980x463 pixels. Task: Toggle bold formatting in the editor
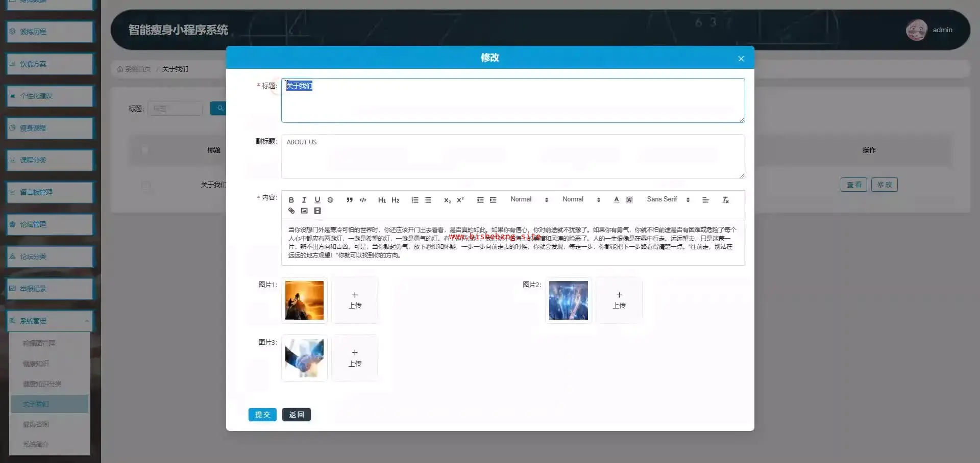291,200
